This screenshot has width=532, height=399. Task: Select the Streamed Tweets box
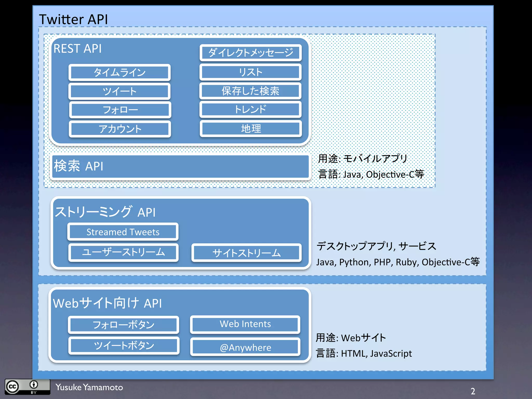pyautogui.click(x=123, y=232)
